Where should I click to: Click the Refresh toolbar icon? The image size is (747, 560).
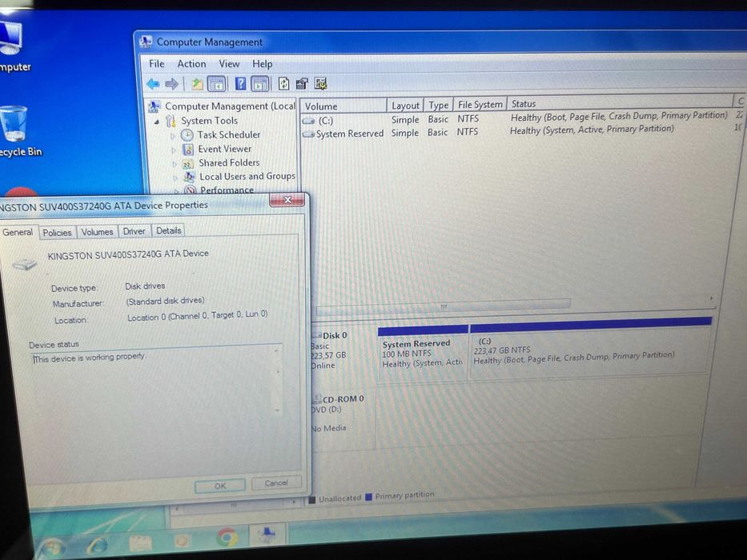(x=283, y=84)
